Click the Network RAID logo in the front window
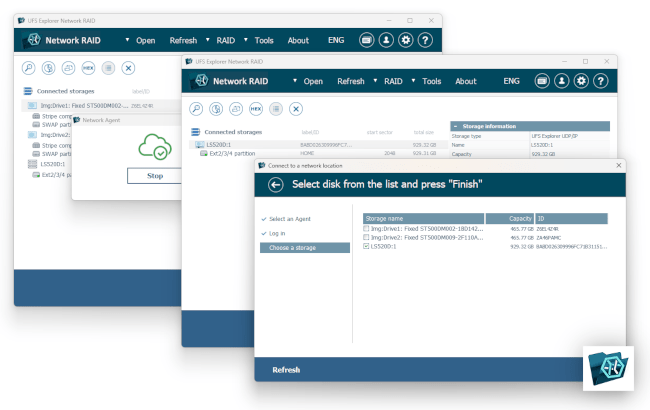The image size is (650, 410). 201,81
